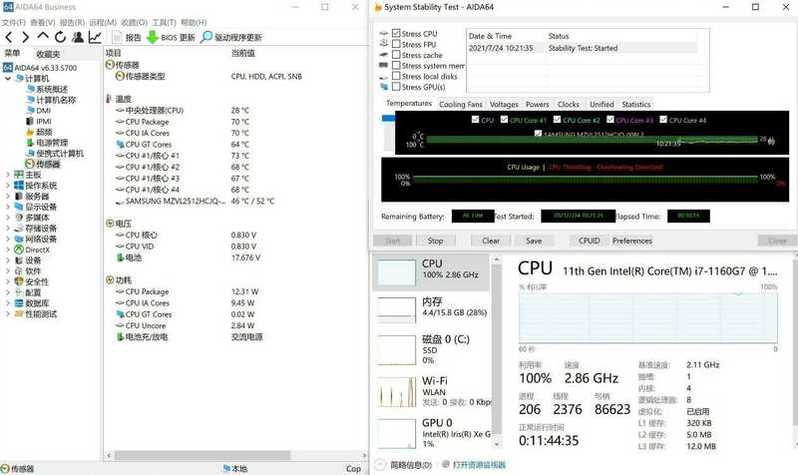Click the Clear button in Stability Test

pyautogui.click(x=491, y=241)
